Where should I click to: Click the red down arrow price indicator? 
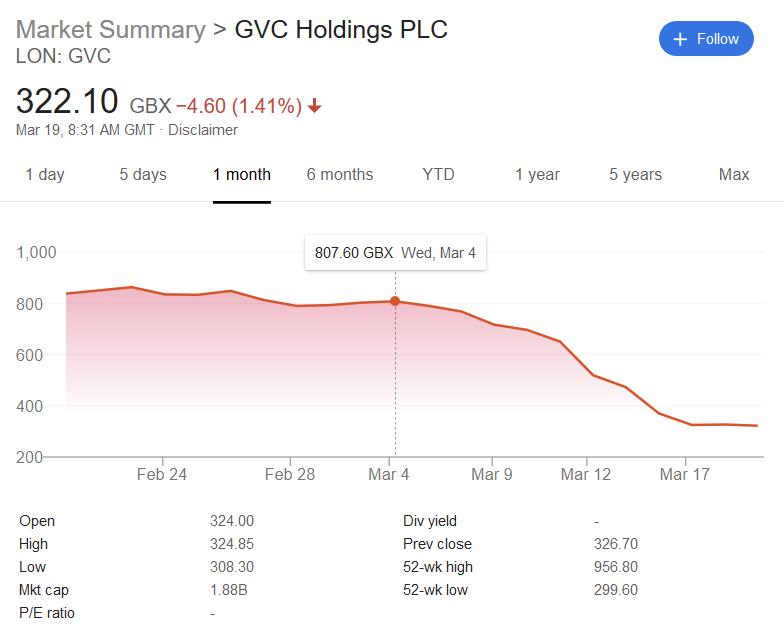pos(314,106)
